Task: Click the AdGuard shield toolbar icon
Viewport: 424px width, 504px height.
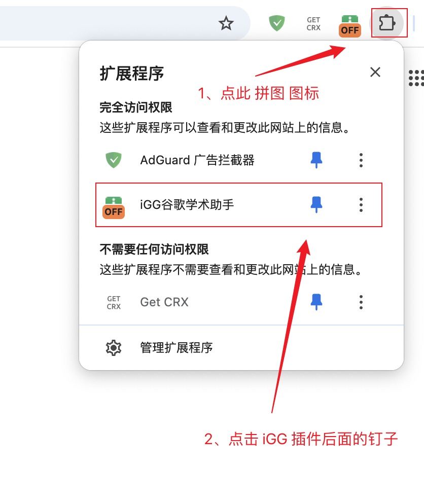Action: 277,23
